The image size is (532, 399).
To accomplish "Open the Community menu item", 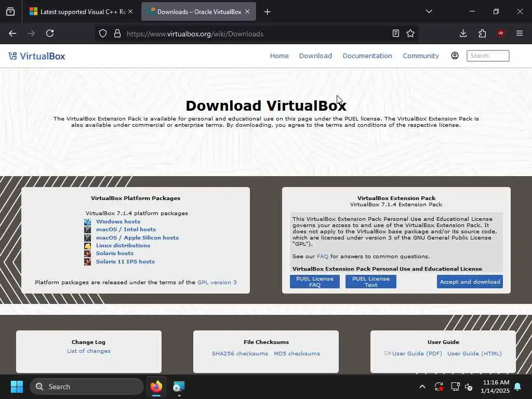I will [x=421, y=56].
